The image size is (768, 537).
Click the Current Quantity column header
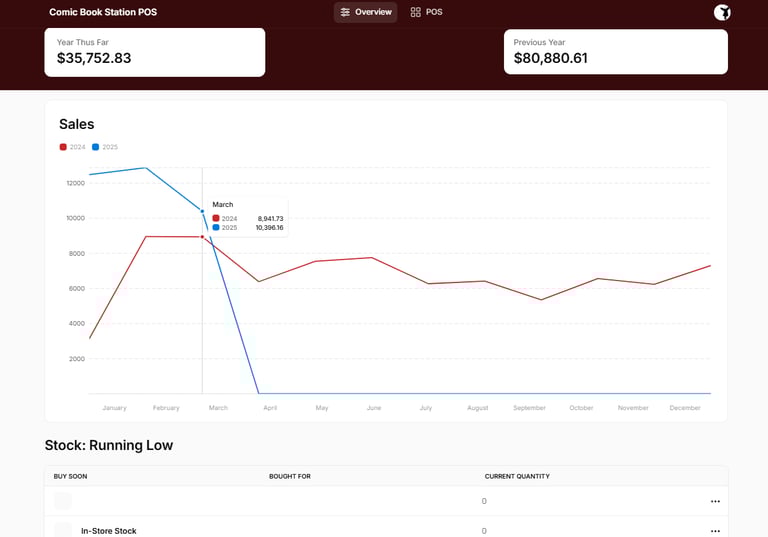coord(517,476)
